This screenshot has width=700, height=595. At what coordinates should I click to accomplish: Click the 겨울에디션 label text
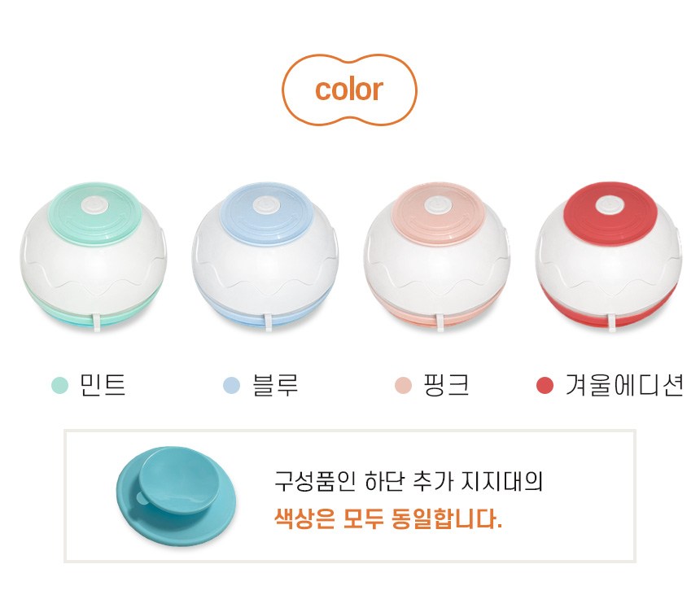[x=624, y=385]
